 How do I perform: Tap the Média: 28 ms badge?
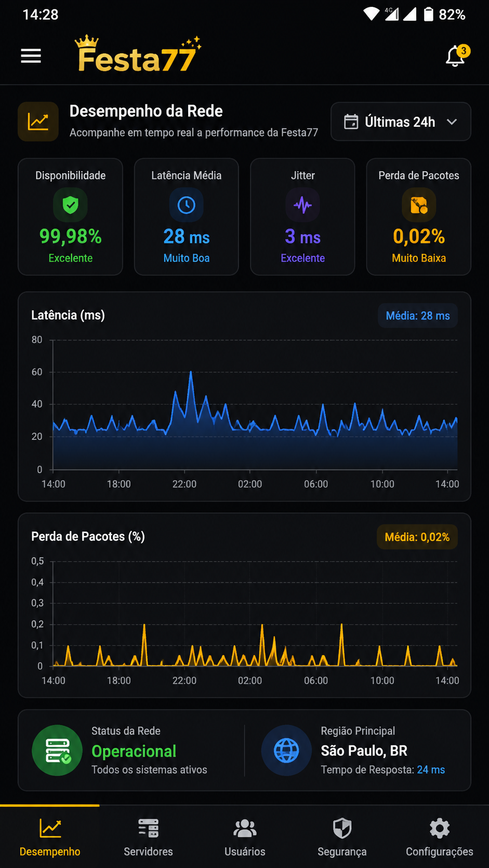(418, 316)
